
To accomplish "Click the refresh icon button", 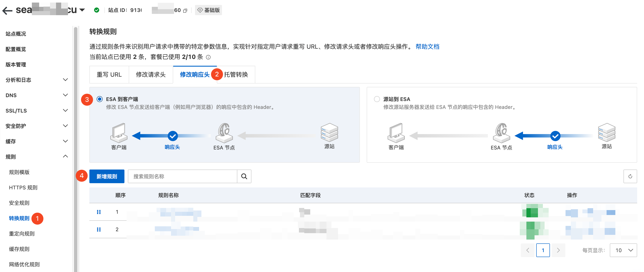I will [630, 176].
